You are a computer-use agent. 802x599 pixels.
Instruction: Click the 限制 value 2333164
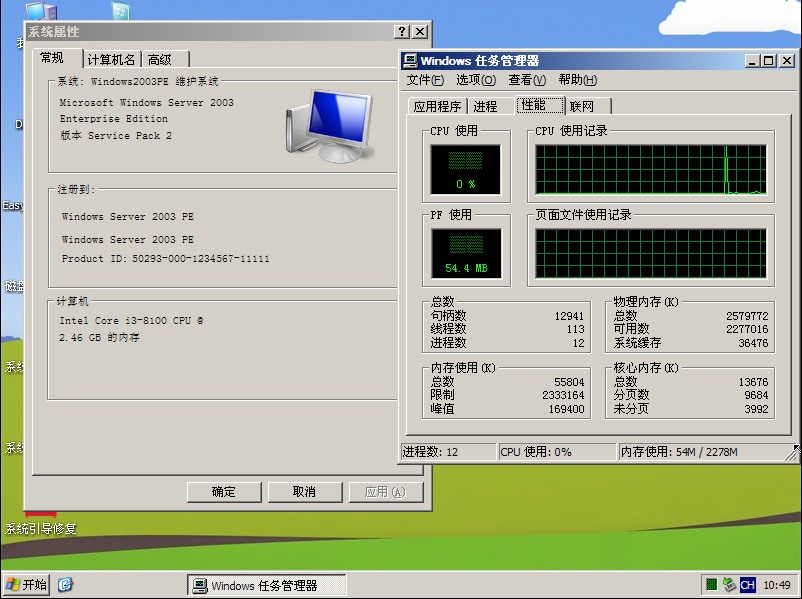pos(563,395)
